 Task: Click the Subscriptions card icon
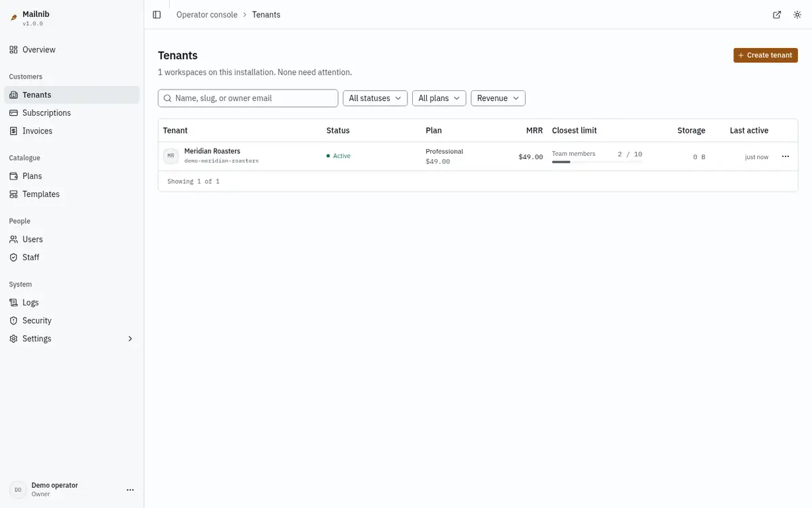tap(14, 113)
